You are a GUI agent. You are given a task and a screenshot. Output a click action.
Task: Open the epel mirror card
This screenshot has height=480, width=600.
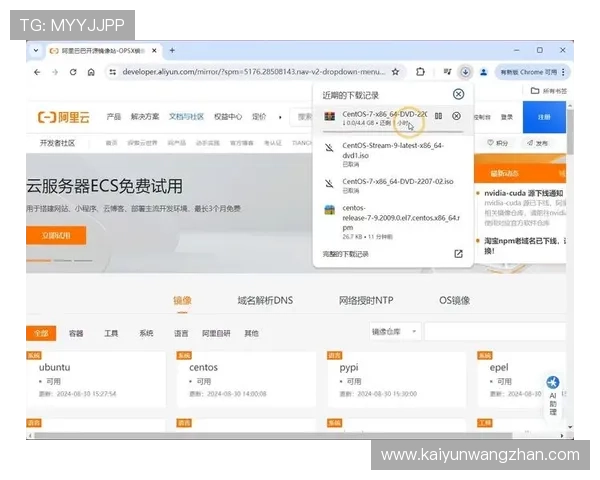522,379
